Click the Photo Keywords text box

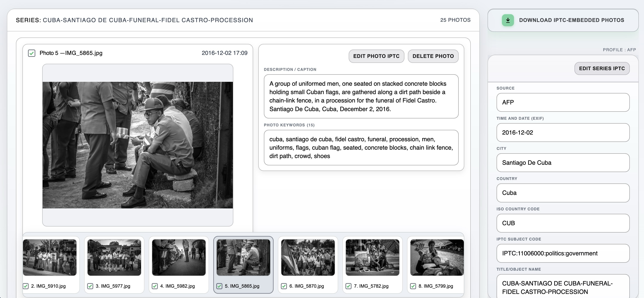click(x=361, y=147)
